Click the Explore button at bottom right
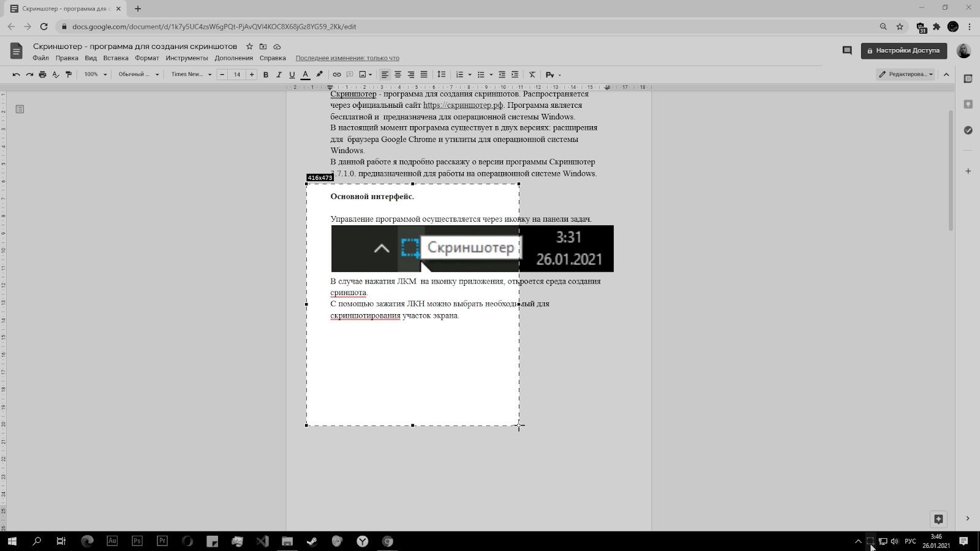This screenshot has height=551, width=980. 938,519
